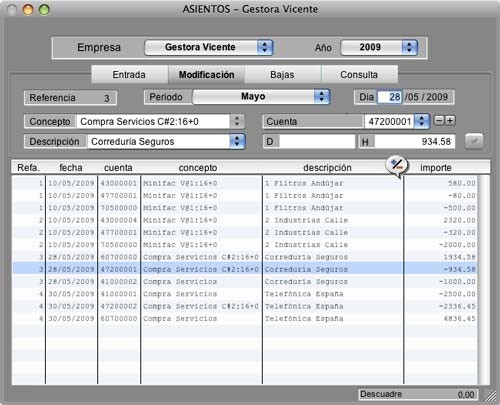Switch to the Consulta tab
500x405 pixels.
click(x=359, y=75)
